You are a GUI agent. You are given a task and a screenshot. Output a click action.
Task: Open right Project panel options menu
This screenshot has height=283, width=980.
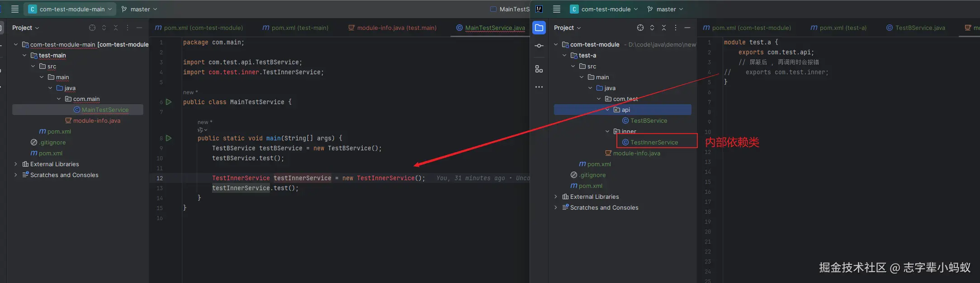(676, 28)
